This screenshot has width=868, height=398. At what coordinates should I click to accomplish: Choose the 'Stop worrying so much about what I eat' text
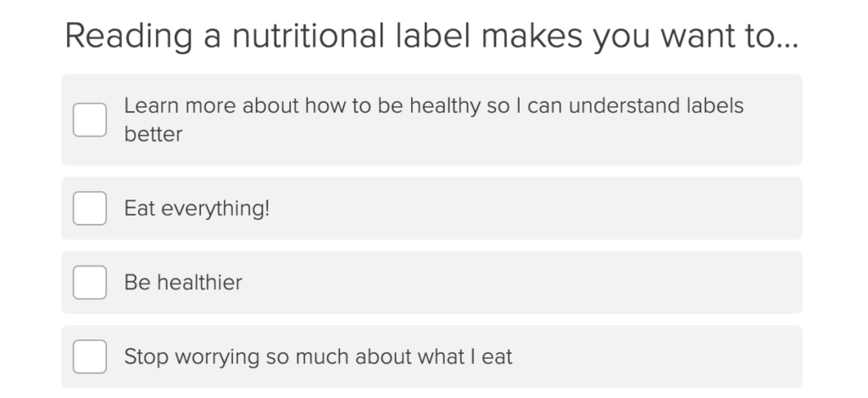(x=319, y=357)
